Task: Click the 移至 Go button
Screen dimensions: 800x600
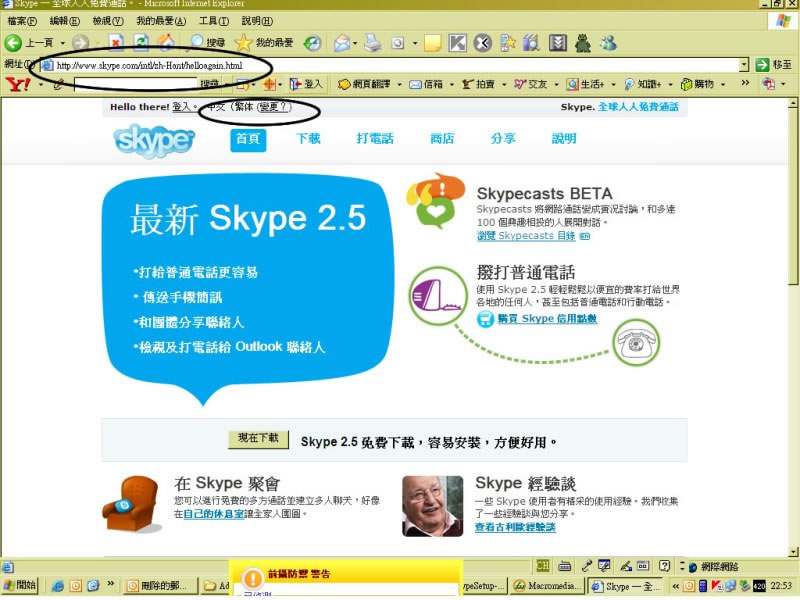Action: (774, 65)
